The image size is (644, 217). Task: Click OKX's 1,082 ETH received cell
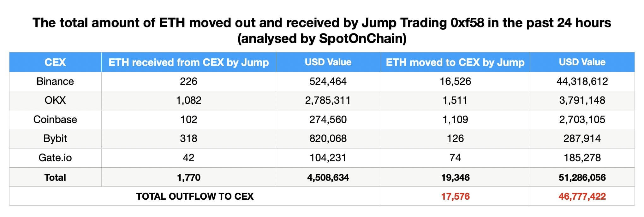coord(188,100)
